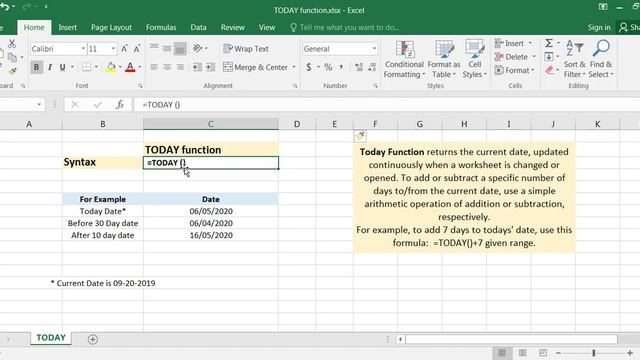Apply Accounting Number Format dollar icon
The height and width of the screenshot is (360, 640).
pos(309,67)
